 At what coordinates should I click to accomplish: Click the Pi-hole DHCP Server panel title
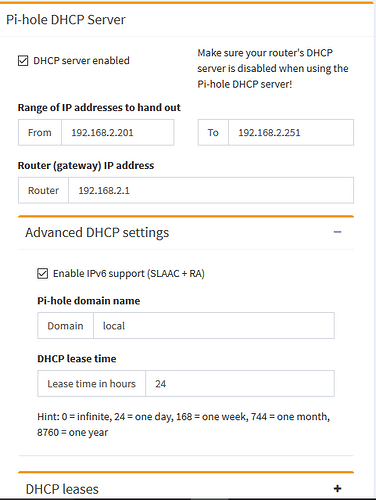click(66, 20)
